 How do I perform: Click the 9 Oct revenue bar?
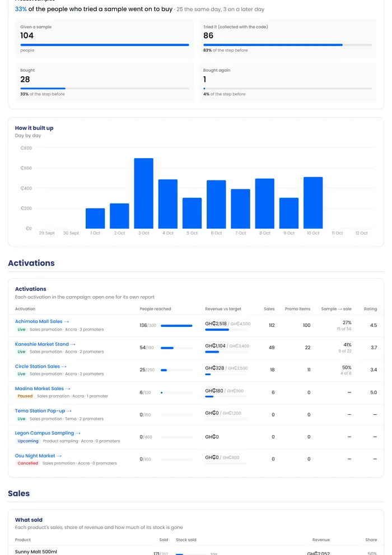pos(289,213)
